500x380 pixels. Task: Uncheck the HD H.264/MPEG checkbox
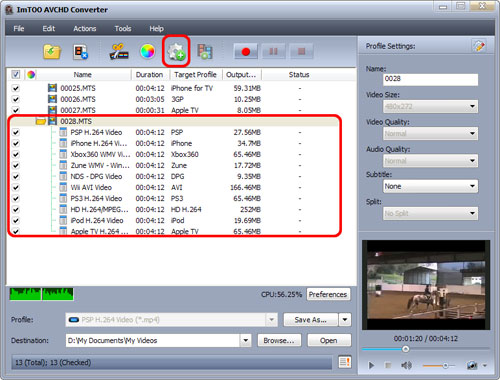click(16, 209)
